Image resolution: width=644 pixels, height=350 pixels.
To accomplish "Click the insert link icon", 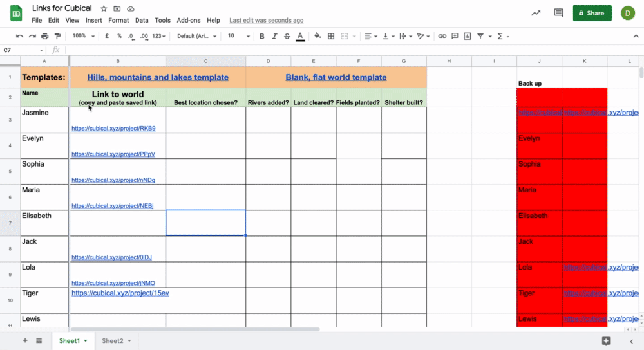I will tap(442, 36).
